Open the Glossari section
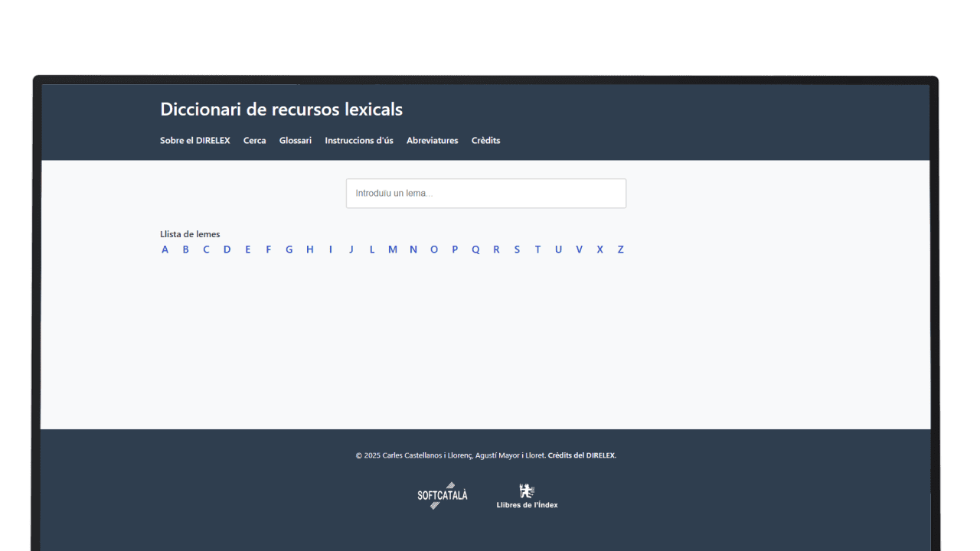This screenshot has height=551, width=980. [295, 141]
